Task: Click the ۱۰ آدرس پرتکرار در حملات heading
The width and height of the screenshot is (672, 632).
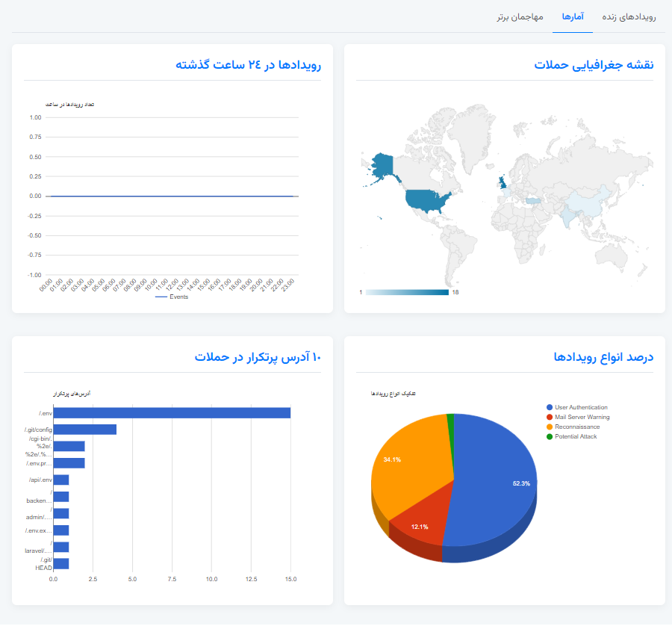Action: (258, 358)
